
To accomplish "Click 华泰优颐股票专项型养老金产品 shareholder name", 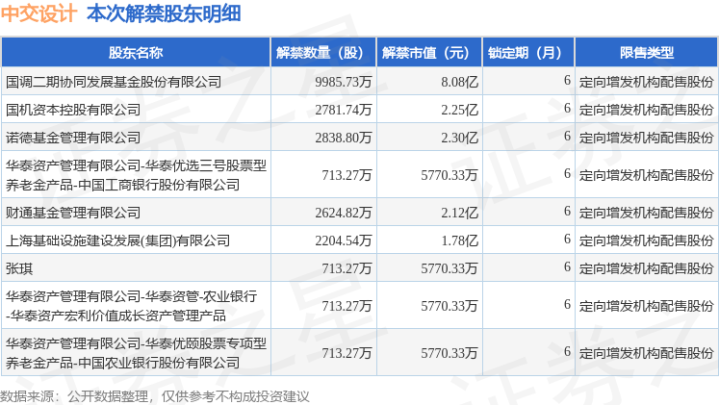I will click(136, 353).
